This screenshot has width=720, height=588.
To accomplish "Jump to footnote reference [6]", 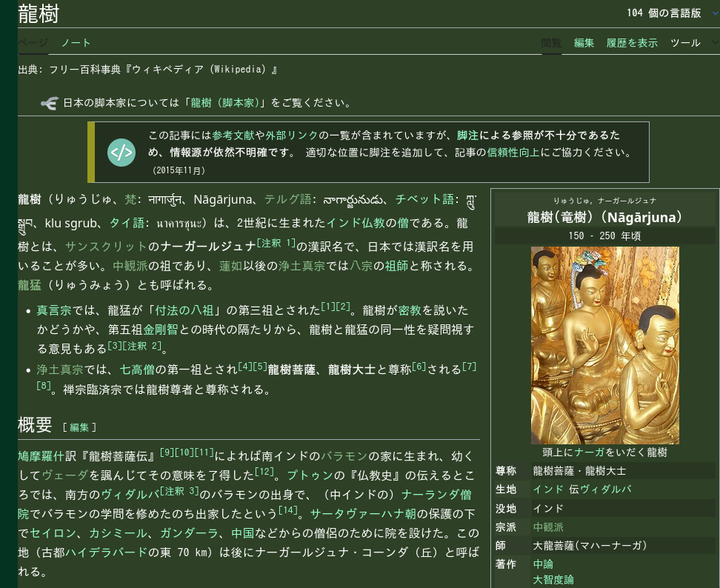I will click(x=419, y=367).
